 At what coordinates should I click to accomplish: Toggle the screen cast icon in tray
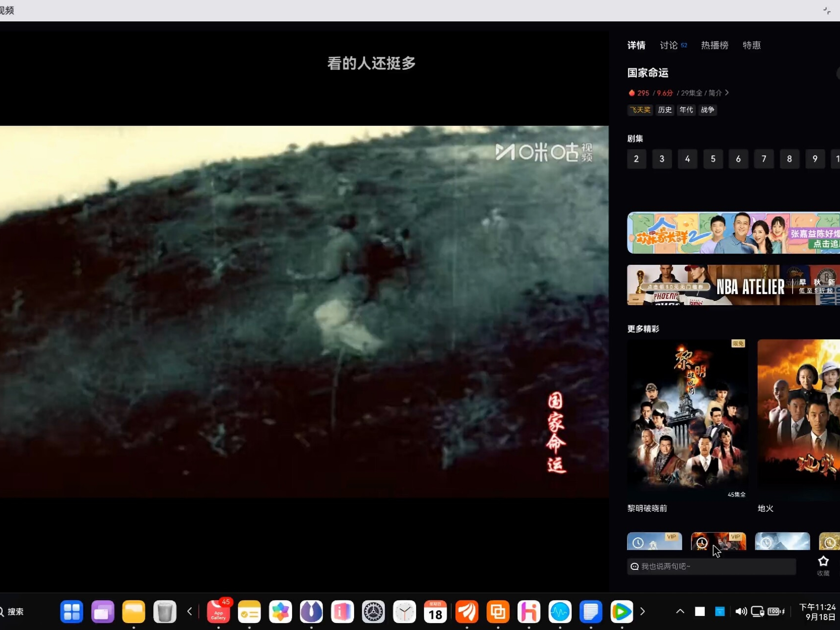pyautogui.click(x=758, y=612)
